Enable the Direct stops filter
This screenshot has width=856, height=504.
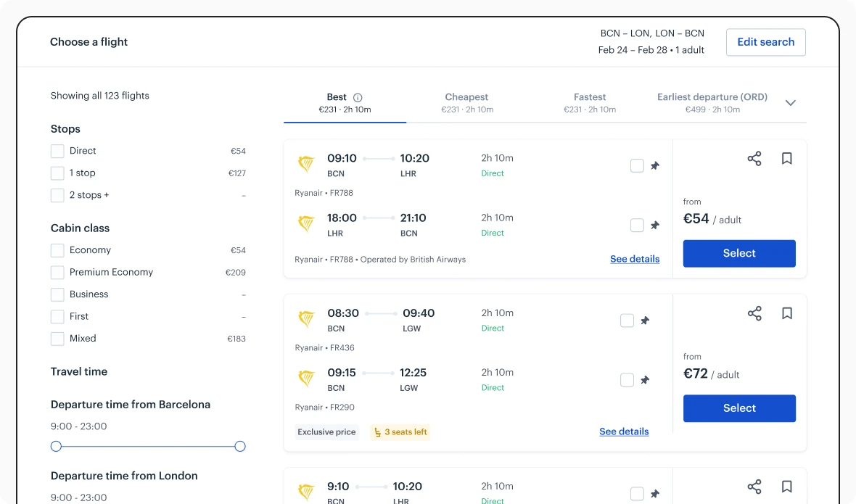coord(57,151)
